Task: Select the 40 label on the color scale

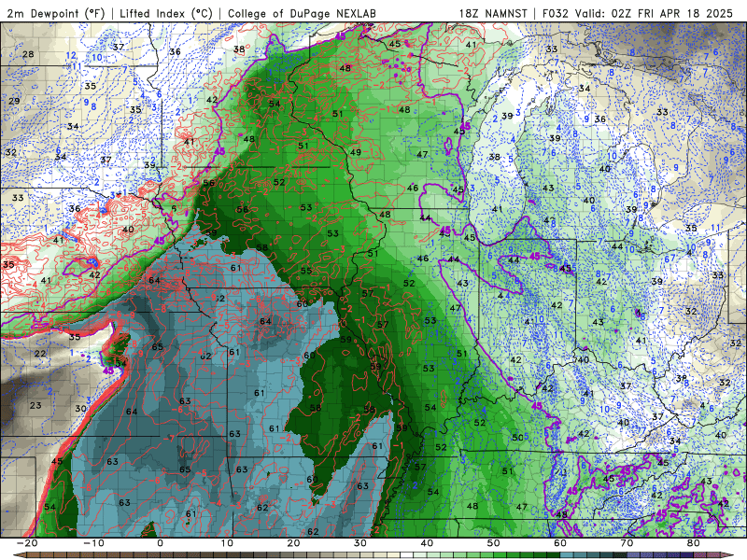Action: tap(427, 543)
